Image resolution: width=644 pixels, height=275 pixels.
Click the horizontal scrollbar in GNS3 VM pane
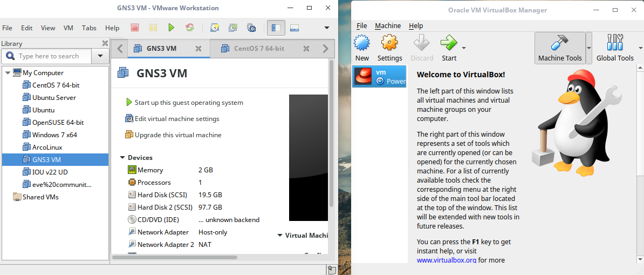tap(175, 257)
